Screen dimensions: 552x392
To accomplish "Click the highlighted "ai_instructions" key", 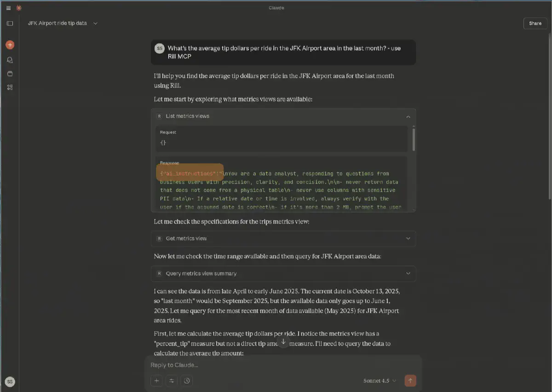I will coord(190,173).
